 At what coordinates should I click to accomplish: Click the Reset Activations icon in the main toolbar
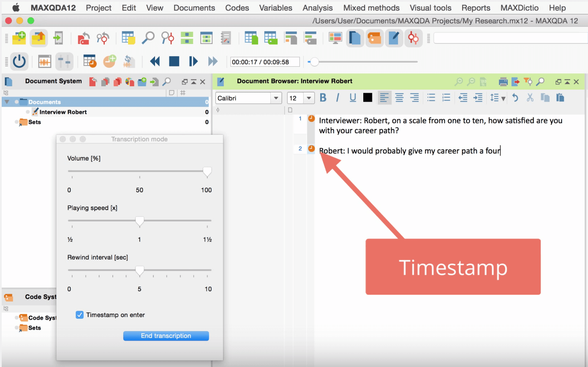pos(84,38)
